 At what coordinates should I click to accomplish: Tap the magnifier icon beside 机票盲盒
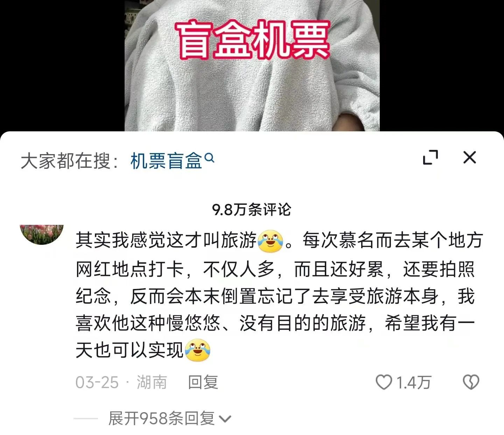[x=209, y=158]
